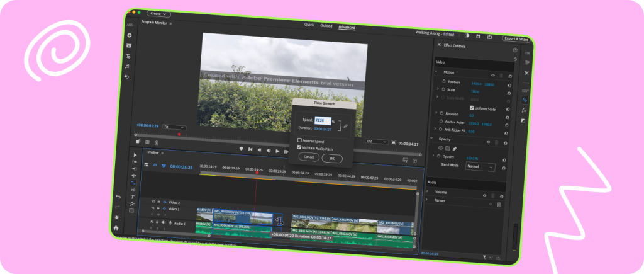Screen dimensions: 644x274
Task: Click the Speed percentage input field
Action: (x=323, y=120)
